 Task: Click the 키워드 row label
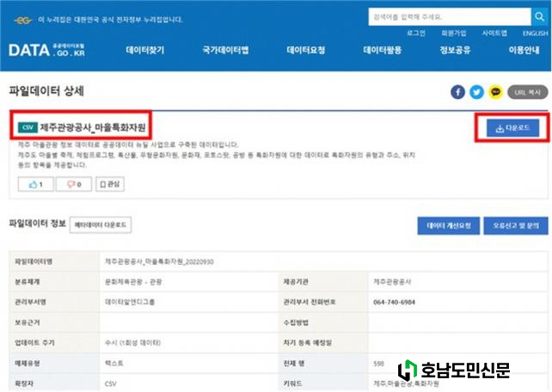click(x=292, y=383)
